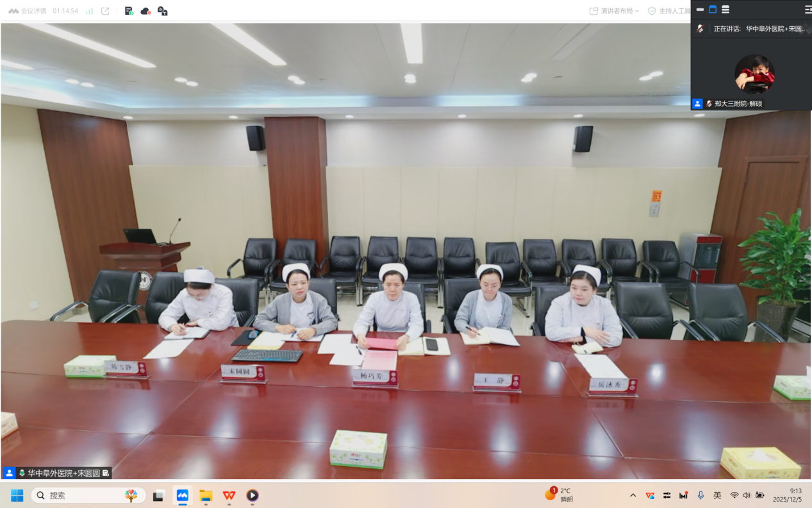Image resolution: width=812 pixels, height=508 pixels.
Task: Open Tencent Meeting from the taskbar
Action: coord(183,495)
